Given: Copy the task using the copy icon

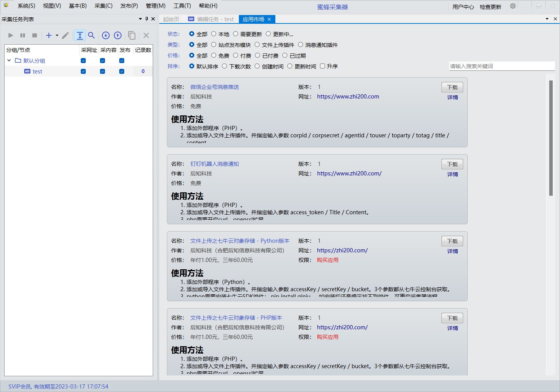Looking at the screenshot, I should [x=132, y=35].
